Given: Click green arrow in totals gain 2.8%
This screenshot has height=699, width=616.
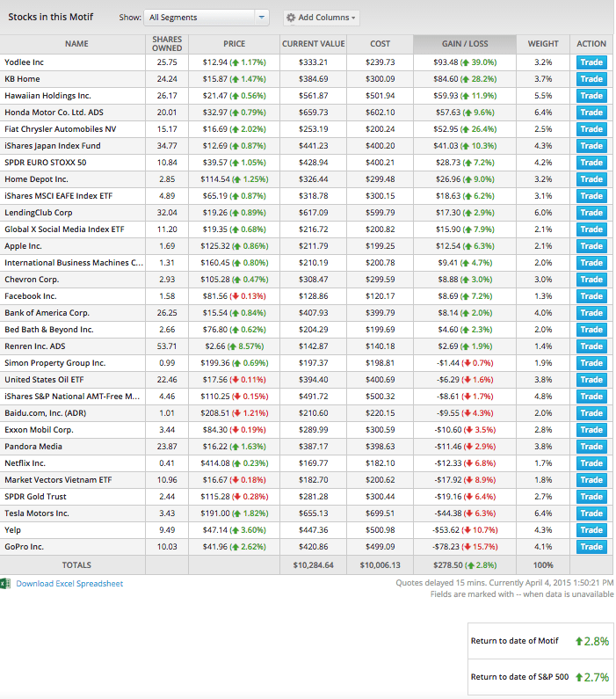Looking at the screenshot, I should tap(470, 565).
